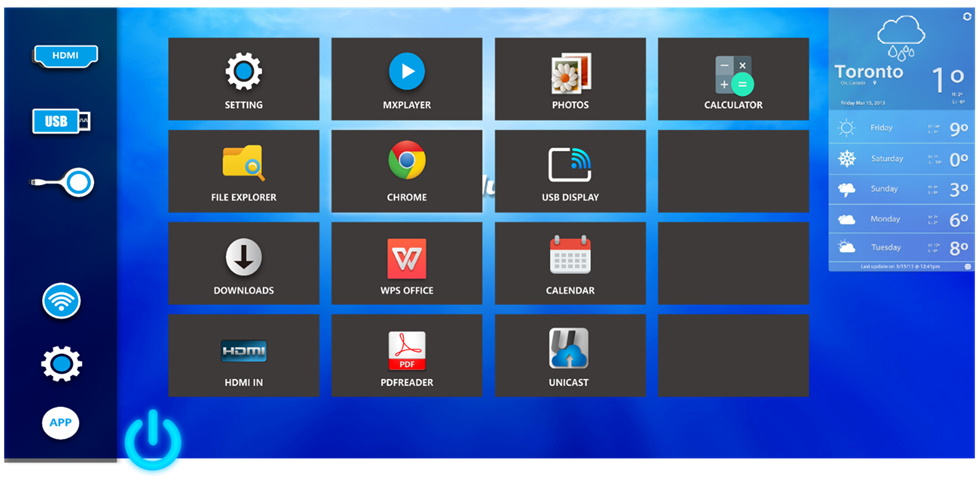Open the Setting tile in app grid

point(243,79)
